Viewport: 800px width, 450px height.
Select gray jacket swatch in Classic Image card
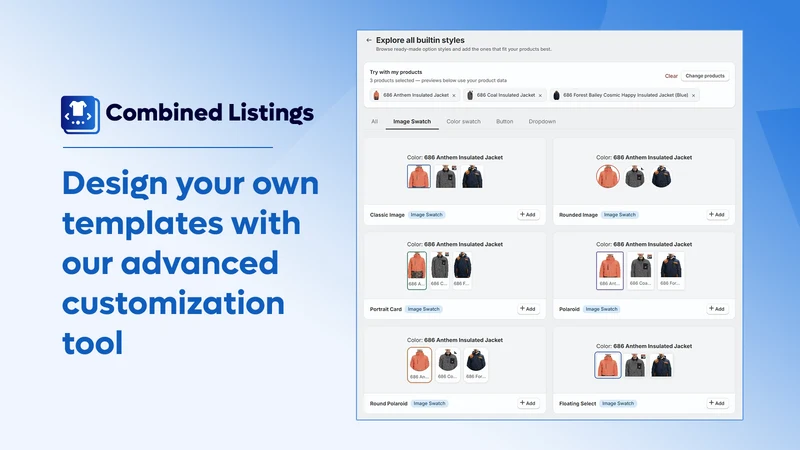pyautogui.click(x=445, y=177)
